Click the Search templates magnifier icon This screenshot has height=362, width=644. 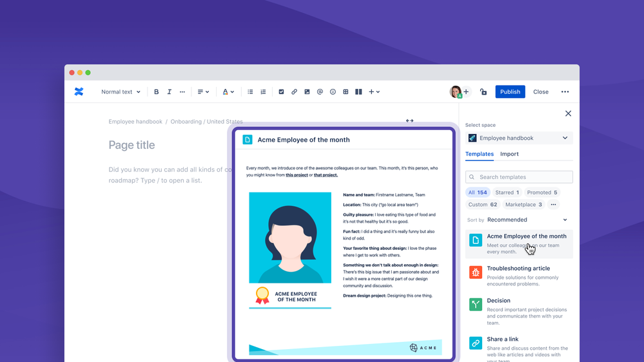coord(472,177)
